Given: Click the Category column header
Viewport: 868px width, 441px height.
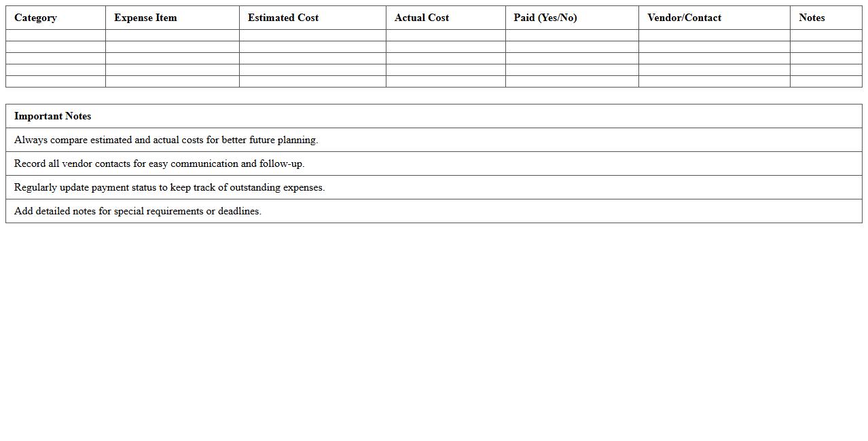Looking at the screenshot, I should pyautogui.click(x=35, y=18).
